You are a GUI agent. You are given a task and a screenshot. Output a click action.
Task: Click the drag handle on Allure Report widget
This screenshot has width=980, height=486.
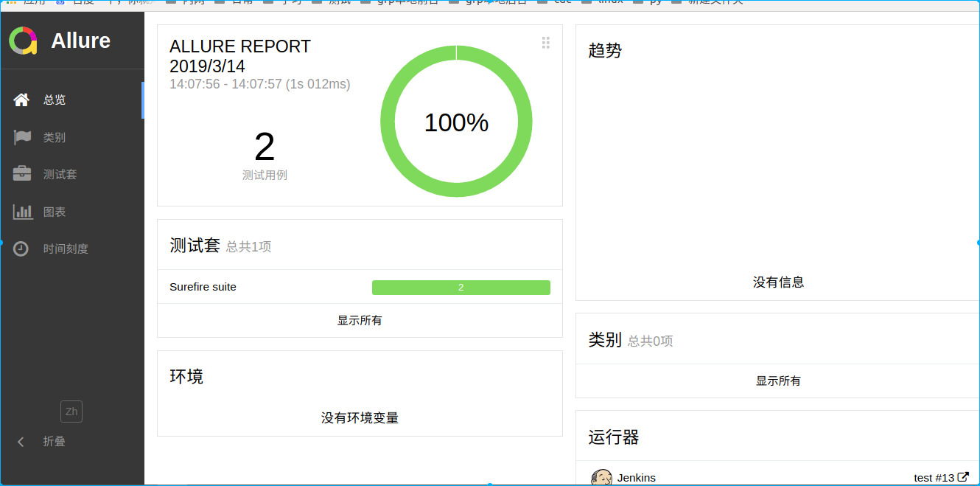[x=546, y=43]
